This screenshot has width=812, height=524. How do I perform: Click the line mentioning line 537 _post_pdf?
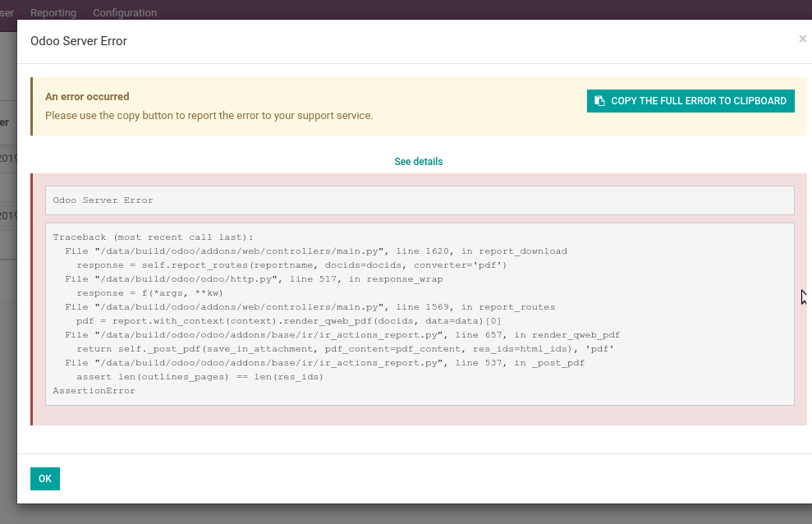(324, 363)
